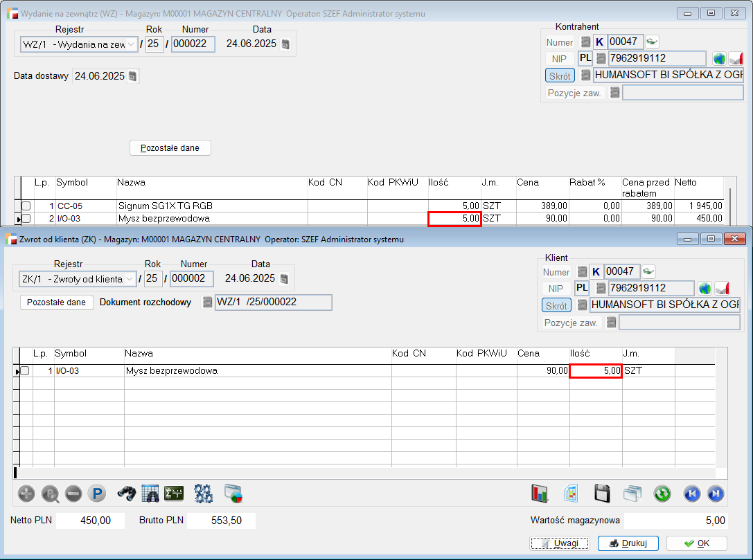Confirm with the OK button
This screenshot has height=560, width=753.
696,543
